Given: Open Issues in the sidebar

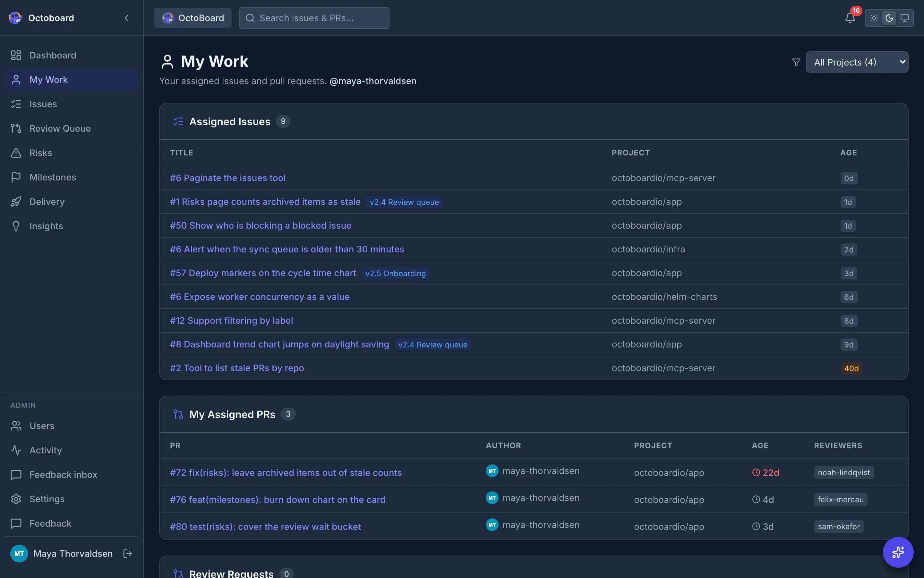Looking at the screenshot, I should click(72, 104).
